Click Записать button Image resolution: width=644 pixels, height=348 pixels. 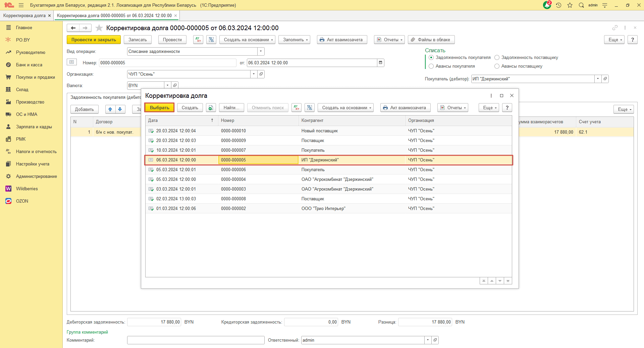click(138, 40)
